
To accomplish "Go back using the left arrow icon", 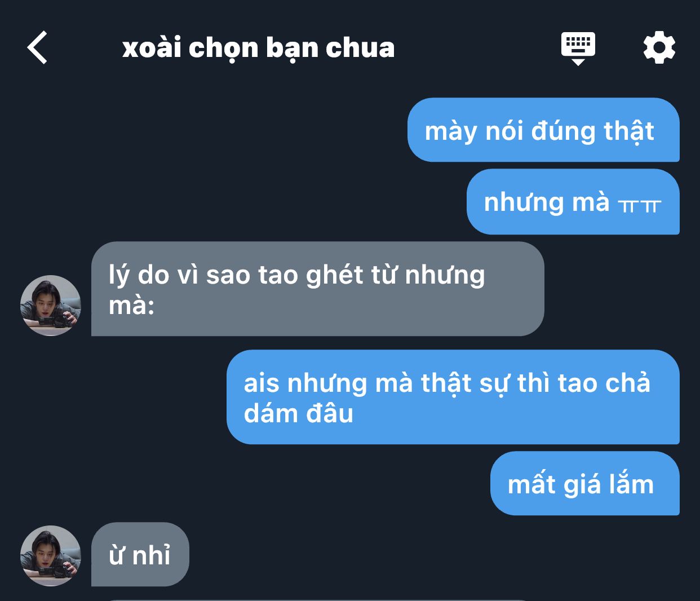I will click(37, 47).
